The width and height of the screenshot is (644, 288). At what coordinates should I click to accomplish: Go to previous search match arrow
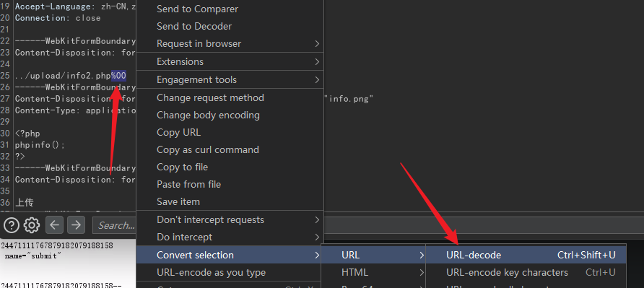click(x=54, y=225)
